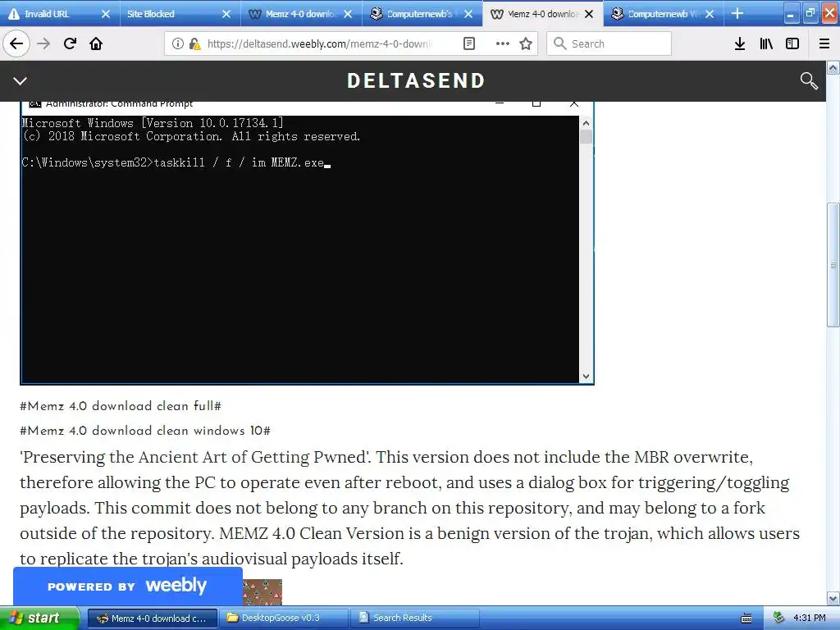Click the DELTASEND site title
Viewport: 840px width, 630px height.
pyautogui.click(x=416, y=81)
